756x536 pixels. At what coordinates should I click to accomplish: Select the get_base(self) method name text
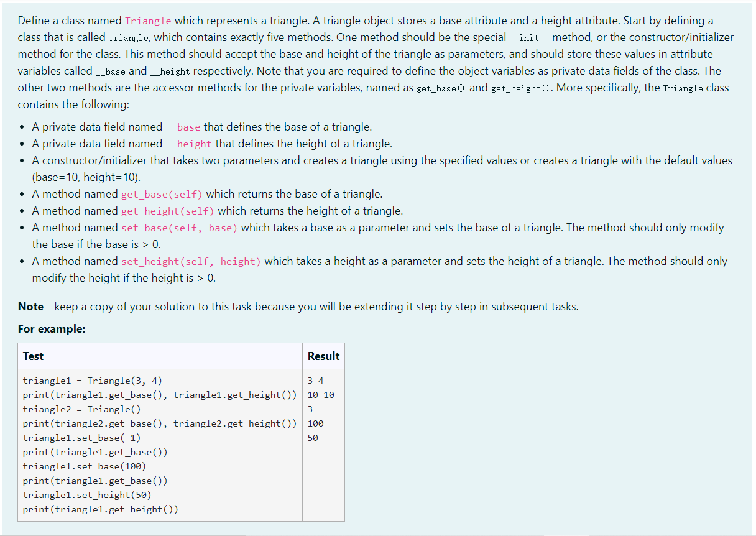pyautogui.click(x=161, y=194)
